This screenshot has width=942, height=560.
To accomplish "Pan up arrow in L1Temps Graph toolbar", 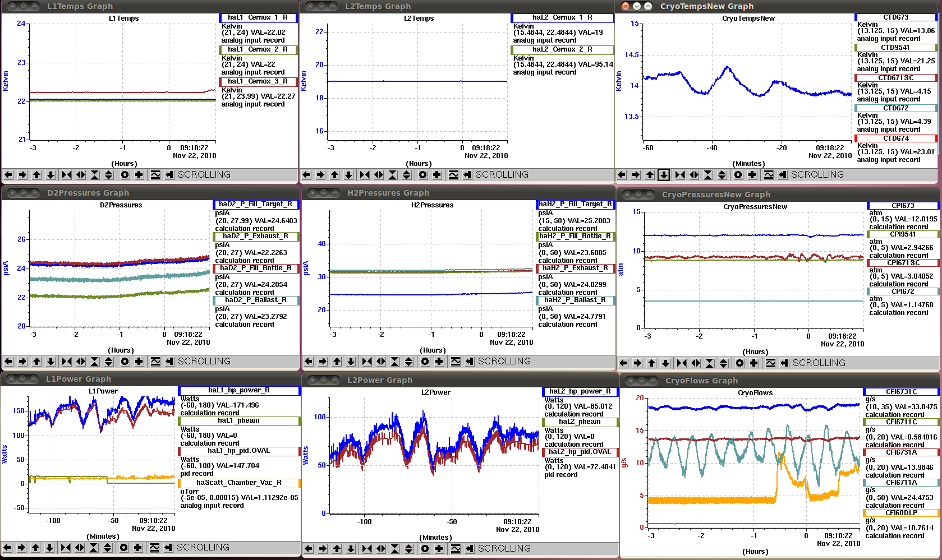I will [x=37, y=175].
